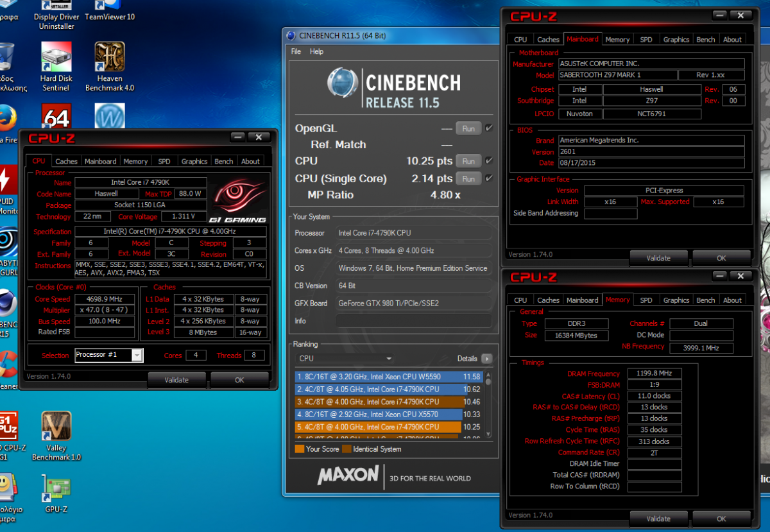Open Graphics tab in CPU-Z Mainboard window
This screenshot has width=770, height=532.
coord(676,40)
